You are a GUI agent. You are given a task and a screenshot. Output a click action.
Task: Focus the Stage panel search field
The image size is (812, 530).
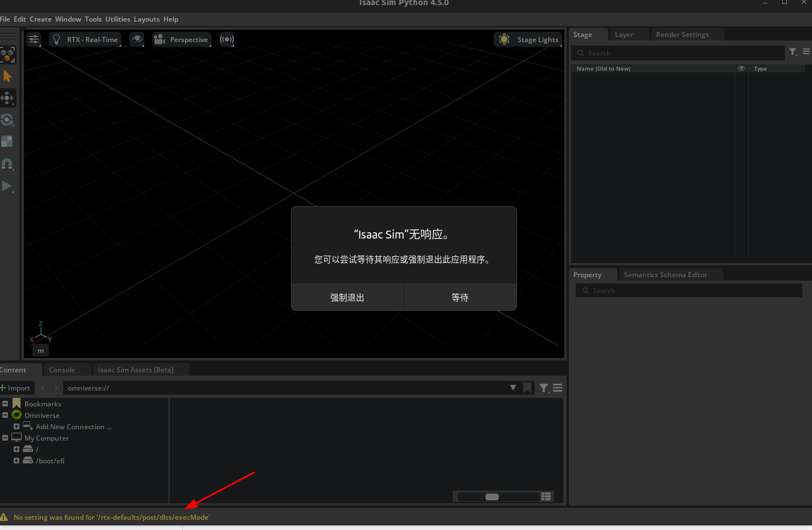(678, 53)
